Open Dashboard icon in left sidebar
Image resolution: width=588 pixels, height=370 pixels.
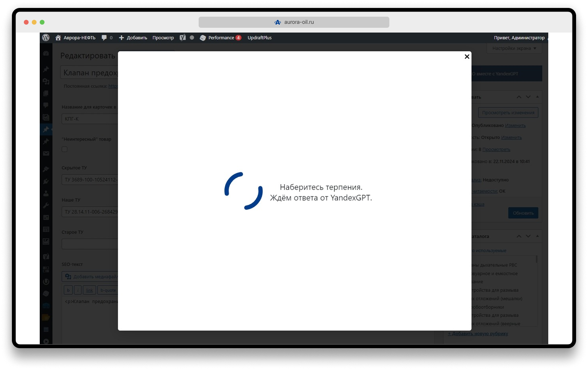coord(46,53)
